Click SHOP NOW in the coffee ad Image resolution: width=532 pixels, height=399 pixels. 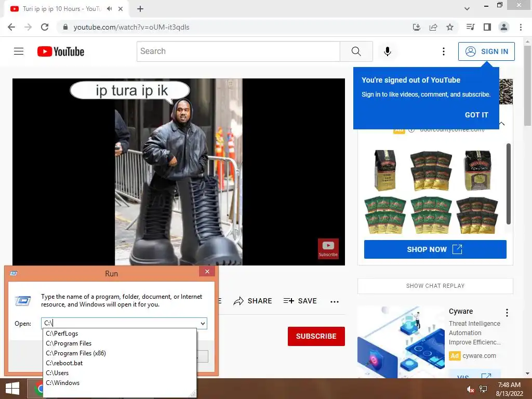point(435,249)
